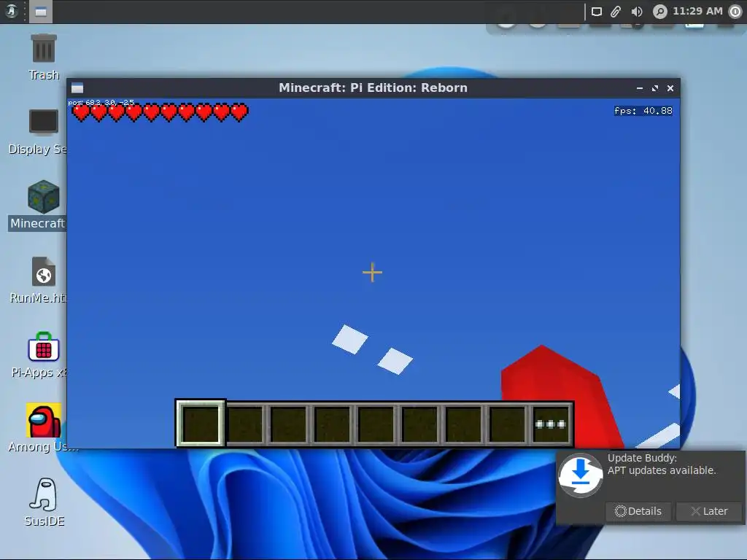747x560 pixels.
Task: Click the magnifier search tray icon
Action: point(659,12)
